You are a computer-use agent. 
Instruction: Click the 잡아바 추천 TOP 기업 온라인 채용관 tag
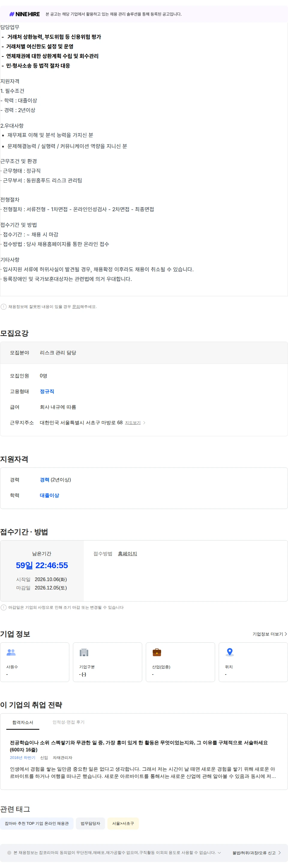click(x=37, y=823)
